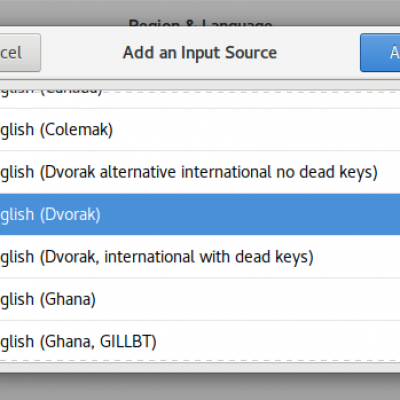Click dialog header space left of the Add button
Viewport: 400px width, 400px height.
click(x=318, y=53)
